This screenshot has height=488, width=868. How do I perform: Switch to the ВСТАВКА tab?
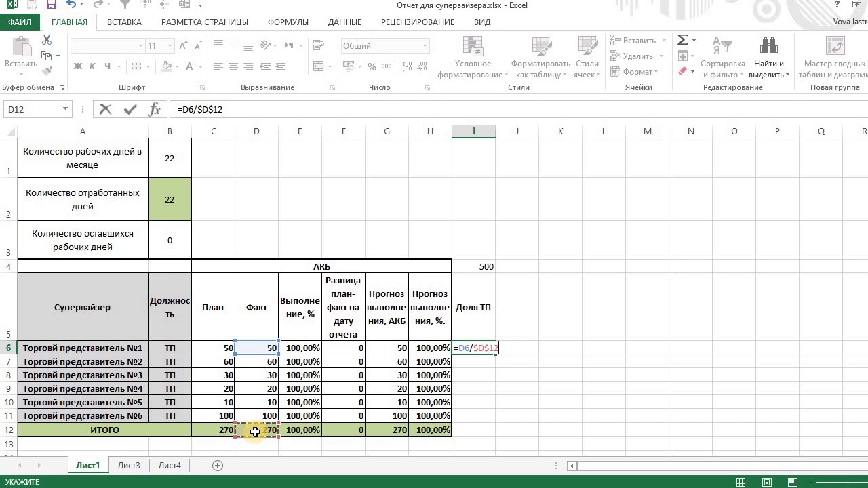point(124,22)
